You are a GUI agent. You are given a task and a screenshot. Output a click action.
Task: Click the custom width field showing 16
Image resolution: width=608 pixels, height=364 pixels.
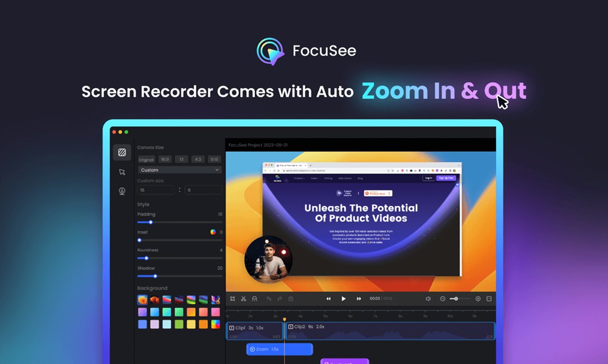tap(156, 190)
